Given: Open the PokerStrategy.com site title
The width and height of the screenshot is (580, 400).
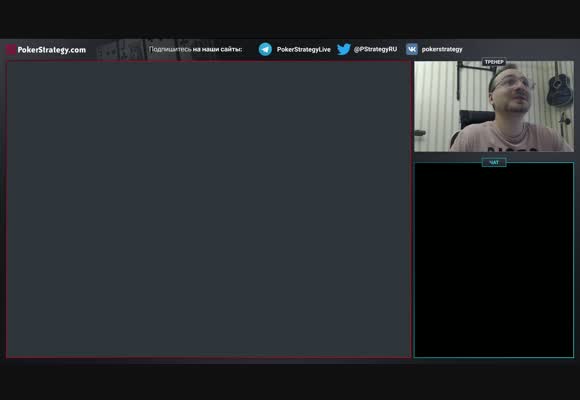Looking at the screenshot, I should (51, 50).
